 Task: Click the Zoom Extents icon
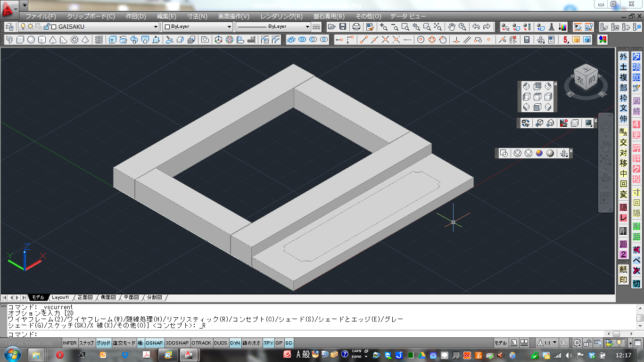coord(438,27)
